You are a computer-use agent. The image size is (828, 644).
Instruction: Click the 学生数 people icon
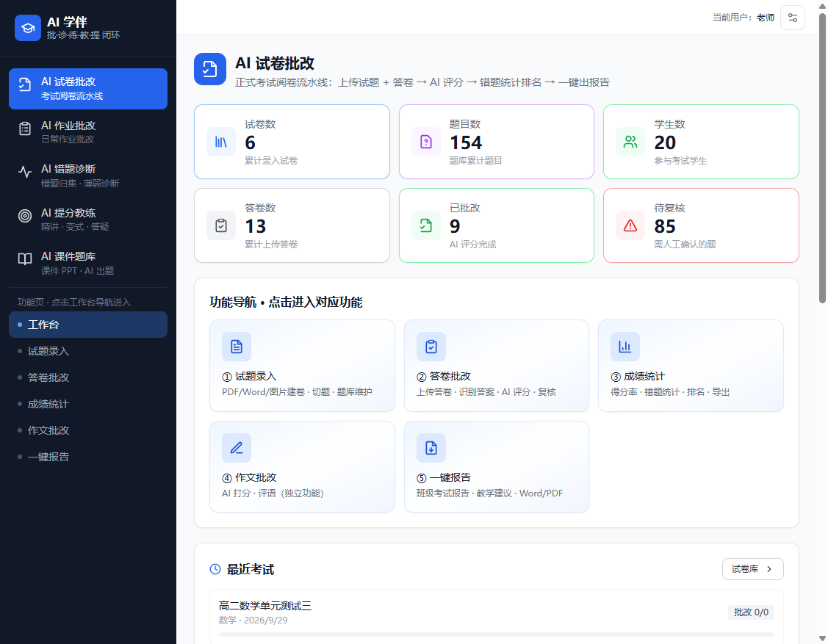point(630,142)
